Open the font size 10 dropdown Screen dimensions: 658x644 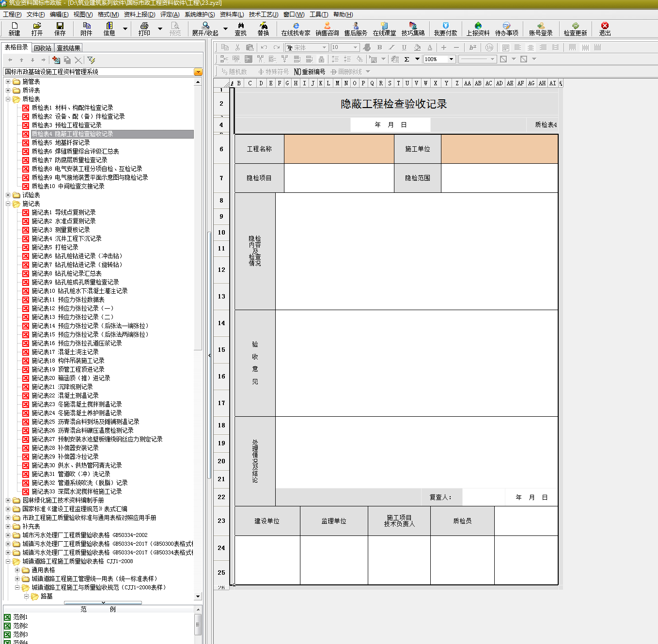[355, 47]
